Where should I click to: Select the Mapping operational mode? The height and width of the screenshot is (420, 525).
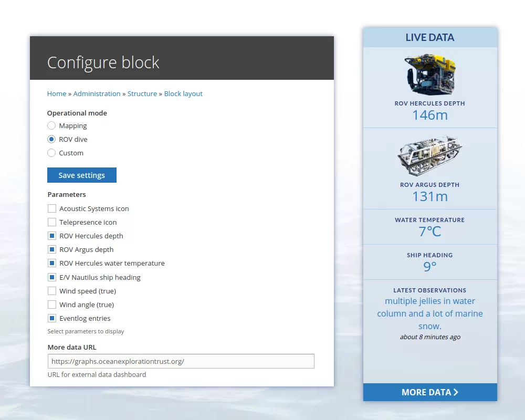[x=51, y=125]
